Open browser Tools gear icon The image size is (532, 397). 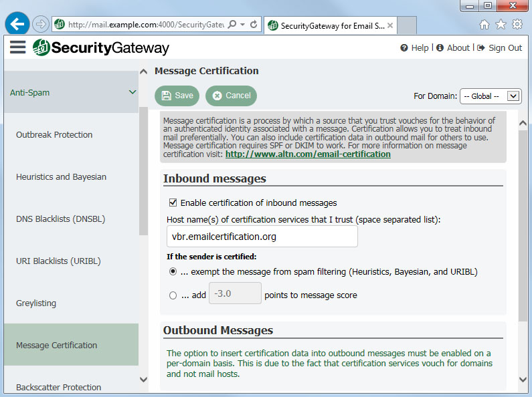click(517, 24)
